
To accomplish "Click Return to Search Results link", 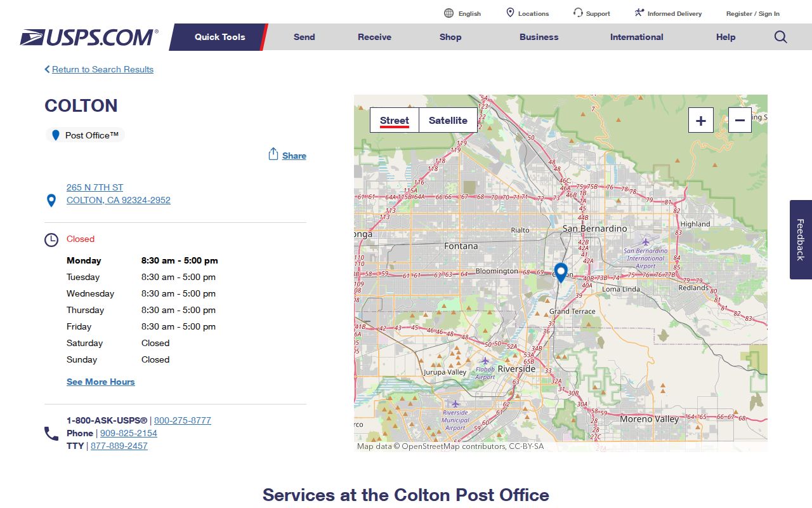I will point(103,69).
